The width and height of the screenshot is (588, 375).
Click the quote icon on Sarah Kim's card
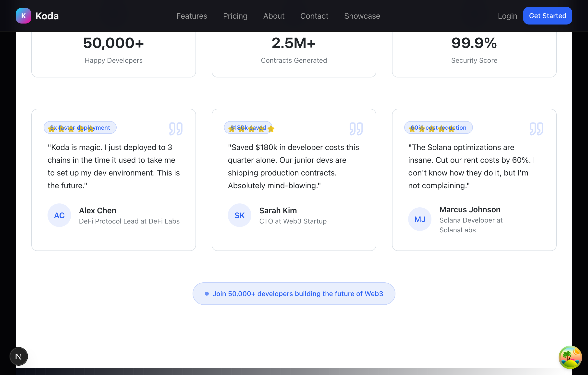[x=356, y=128]
